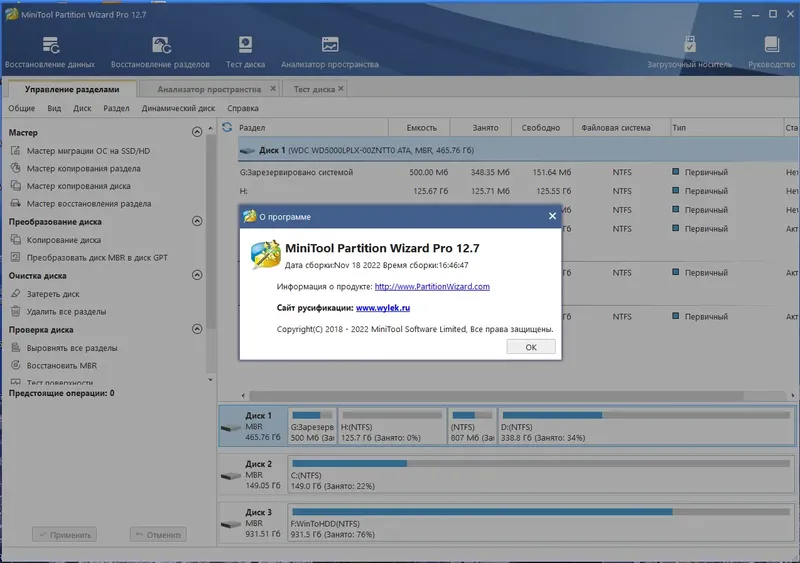
Task: Open the Раздел menu
Action: point(116,108)
